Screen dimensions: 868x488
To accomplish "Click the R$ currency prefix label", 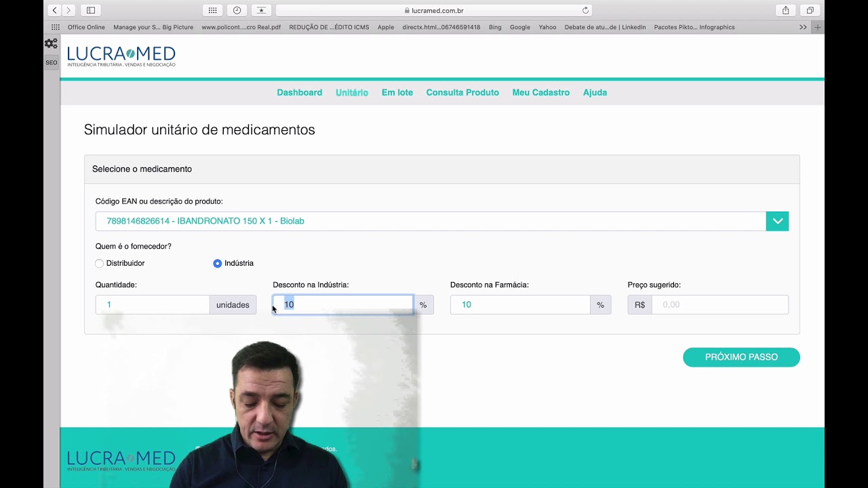I will (639, 305).
